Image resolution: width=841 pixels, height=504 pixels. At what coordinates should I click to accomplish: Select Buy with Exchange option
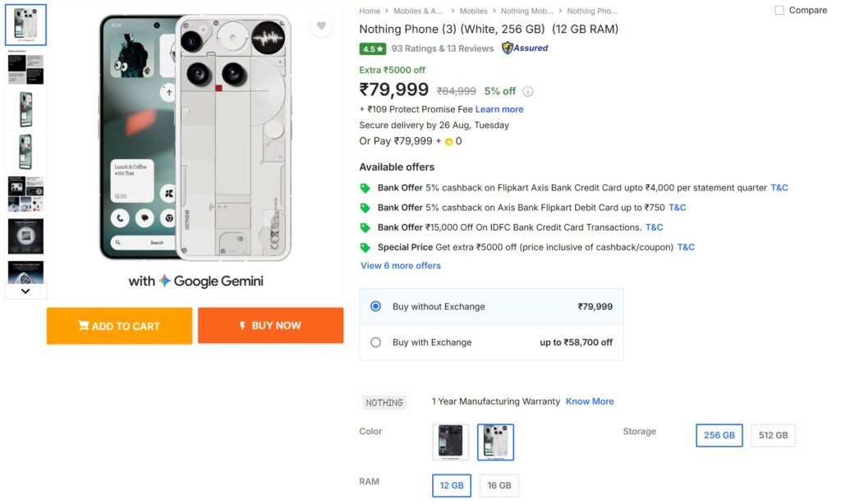coord(376,342)
